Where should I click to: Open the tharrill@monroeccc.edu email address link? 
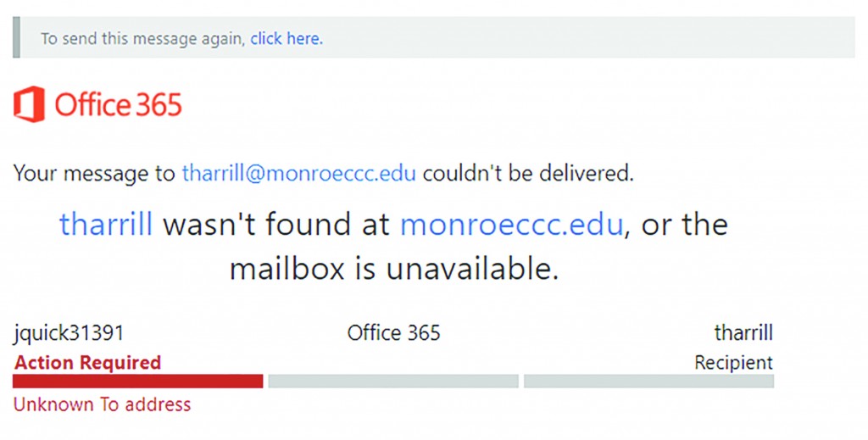(299, 173)
